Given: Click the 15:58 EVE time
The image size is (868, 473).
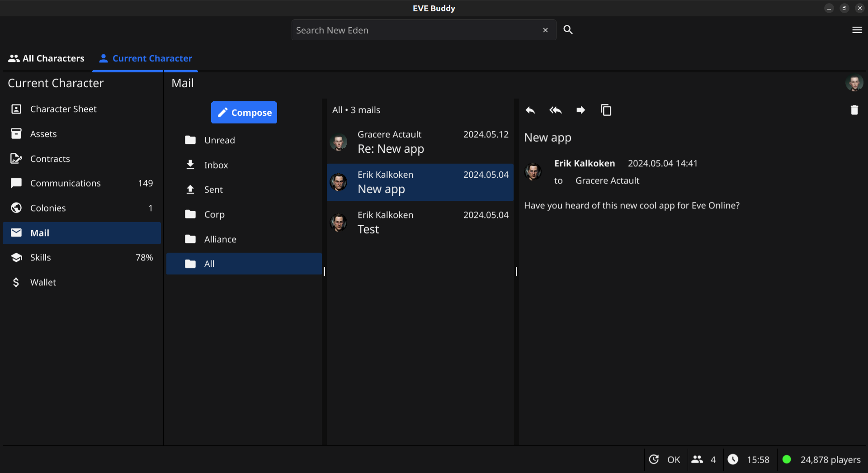Looking at the screenshot, I should coord(758,460).
